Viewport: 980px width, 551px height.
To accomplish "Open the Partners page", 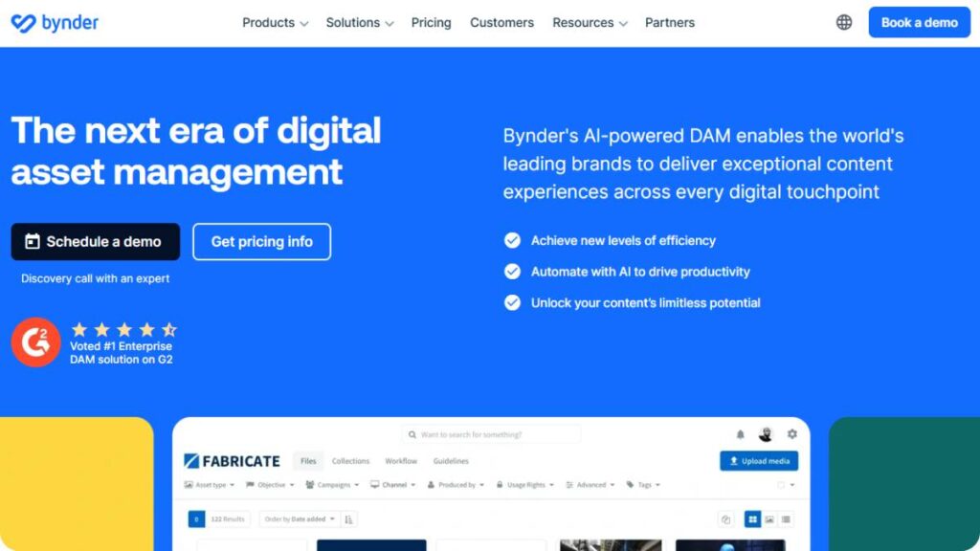I will (x=670, y=23).
